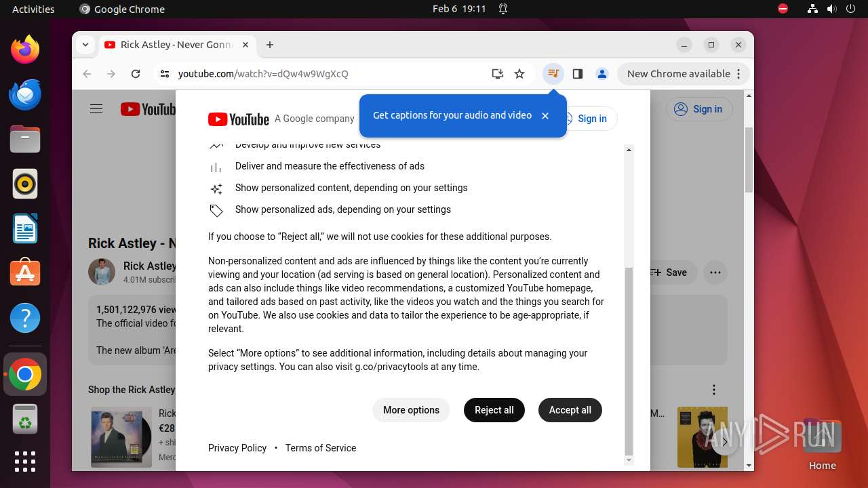Click Sign in on YouTube header
Viewport: 868px width, 488px height.
(699, 109)
